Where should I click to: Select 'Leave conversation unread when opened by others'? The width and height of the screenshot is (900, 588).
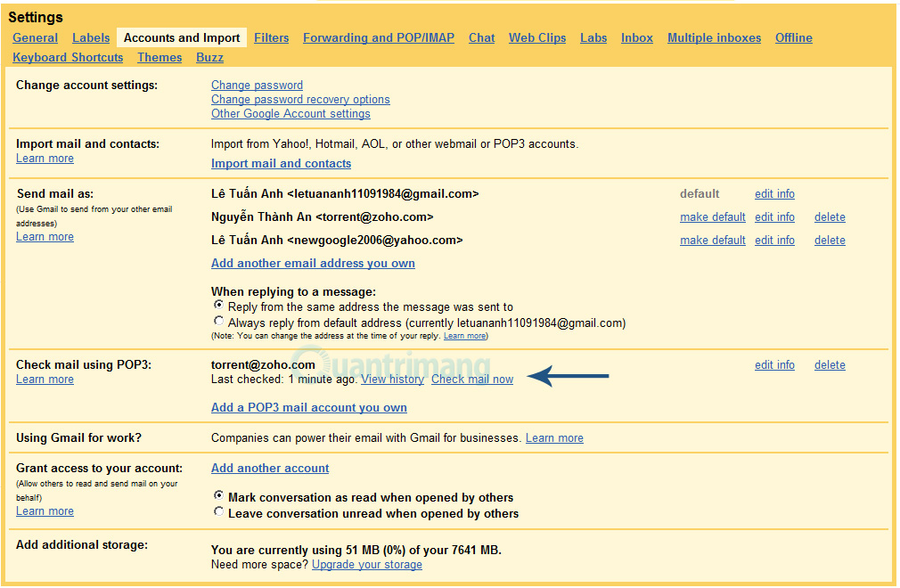(x=218, y=511)
